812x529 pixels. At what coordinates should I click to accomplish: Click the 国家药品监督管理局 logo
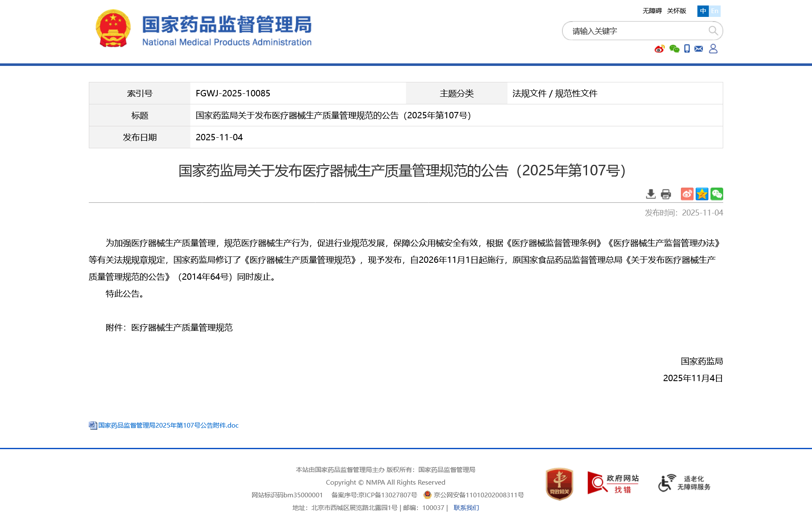pos(204,30)
